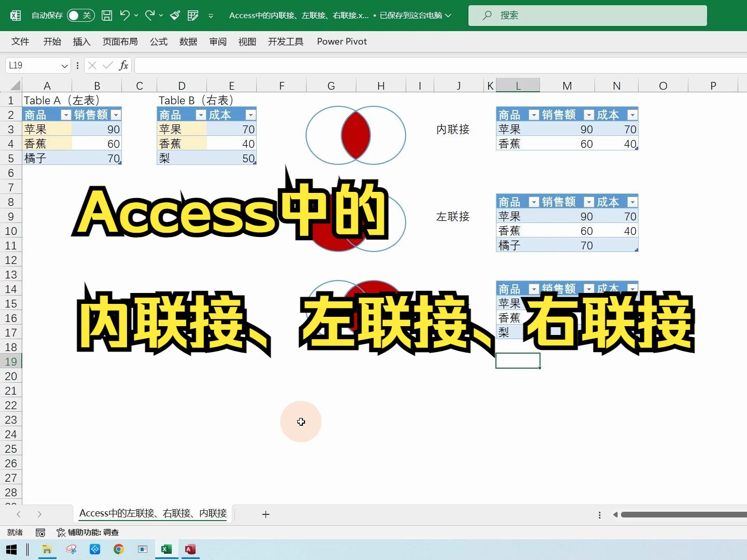Launch Microsoft Access from the taskbar
The width and height of the screenshot is (747, 560).
tap(190, 550)
